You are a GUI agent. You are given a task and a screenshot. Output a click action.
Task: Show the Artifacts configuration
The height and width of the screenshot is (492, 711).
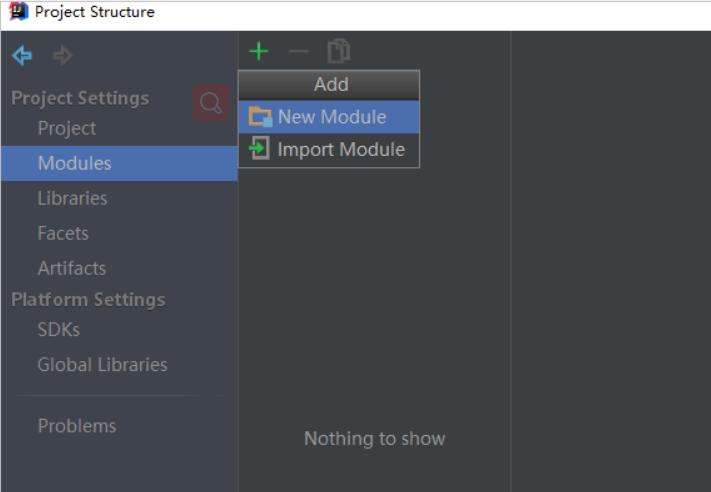point(72,268)
